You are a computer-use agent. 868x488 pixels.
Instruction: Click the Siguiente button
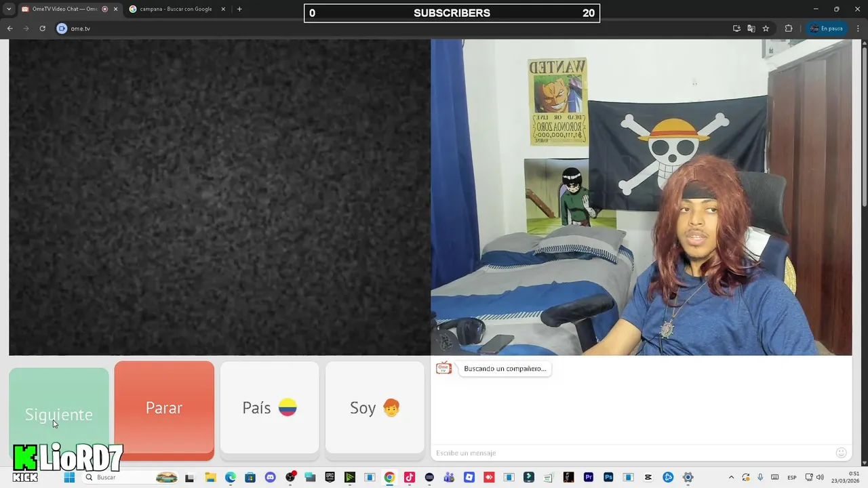tap(59, 413)
